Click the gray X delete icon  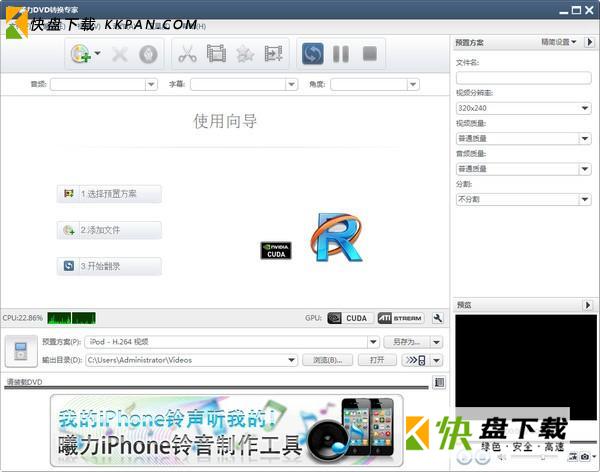point(120,54)
